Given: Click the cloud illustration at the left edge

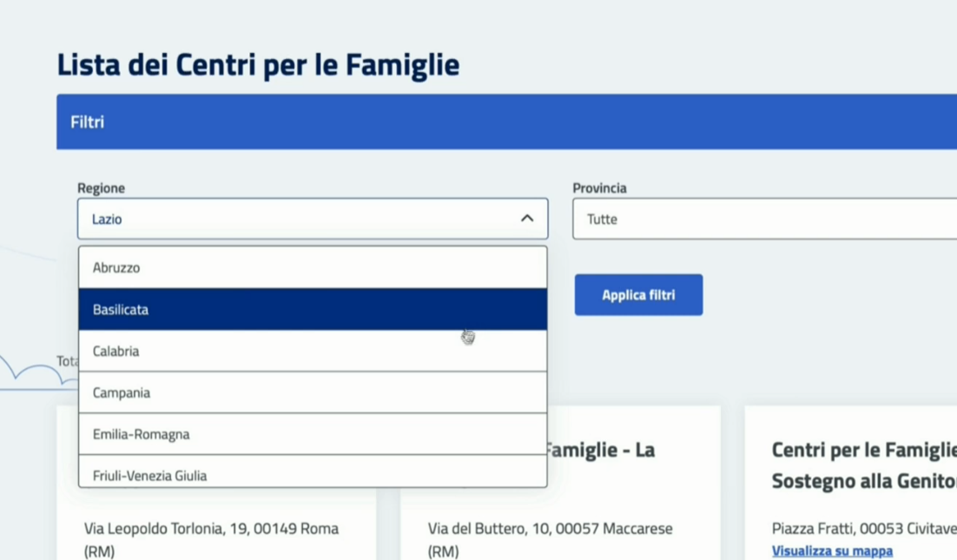Looking at the screenshot, I should [36, 372].
